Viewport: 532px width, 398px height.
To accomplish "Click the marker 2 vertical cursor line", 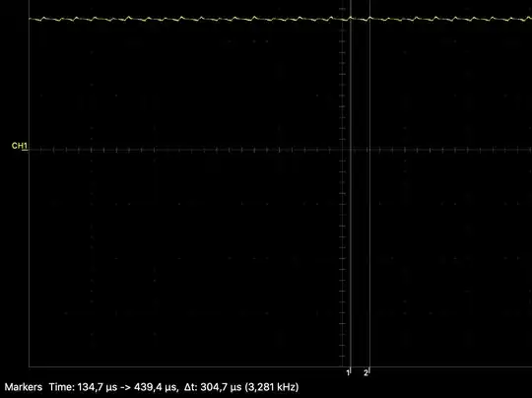I will point(369,183).
